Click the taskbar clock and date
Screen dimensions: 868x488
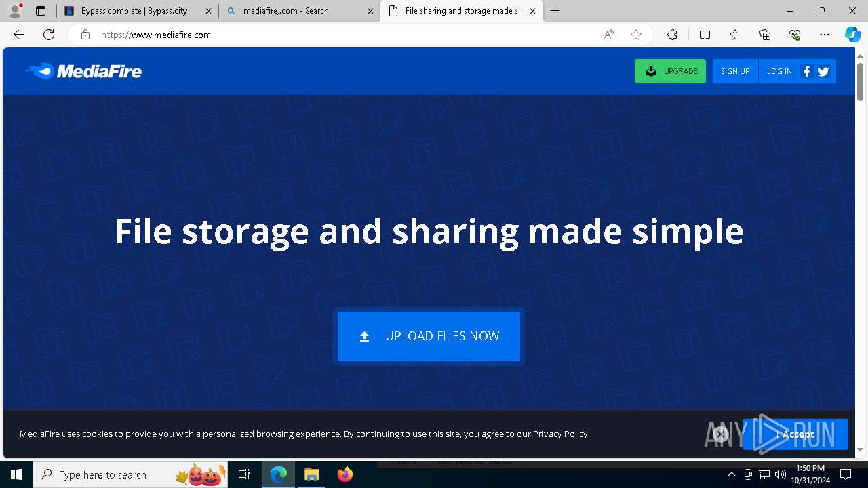[x=810, y=474]
